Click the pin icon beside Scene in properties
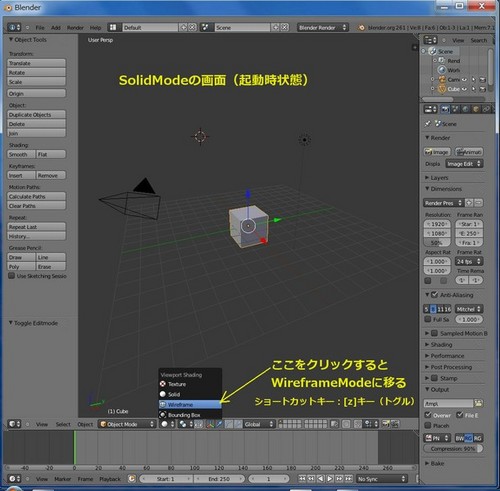This screenshot has height=491, width=500. (428, 124)
